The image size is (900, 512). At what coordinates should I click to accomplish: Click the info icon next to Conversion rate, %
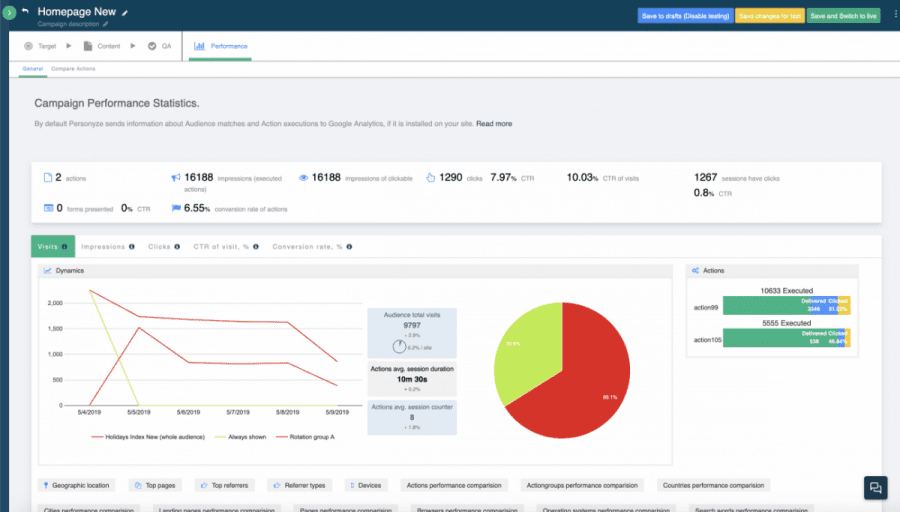coord(350,246)
